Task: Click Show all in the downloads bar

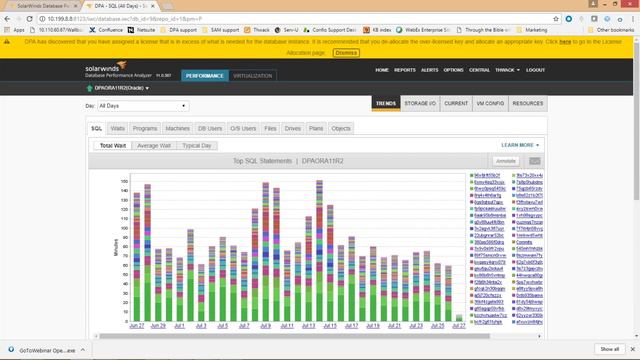Action: [x=609, y=349]
